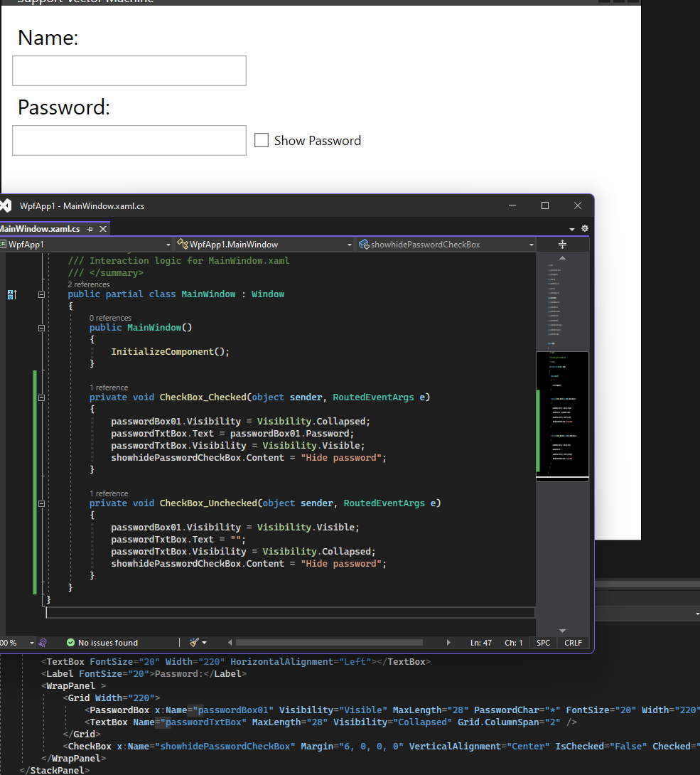Click the horizontal scrollbar right arrow
Viewport: 700px width, 775px height.
[x=448, y=643]
